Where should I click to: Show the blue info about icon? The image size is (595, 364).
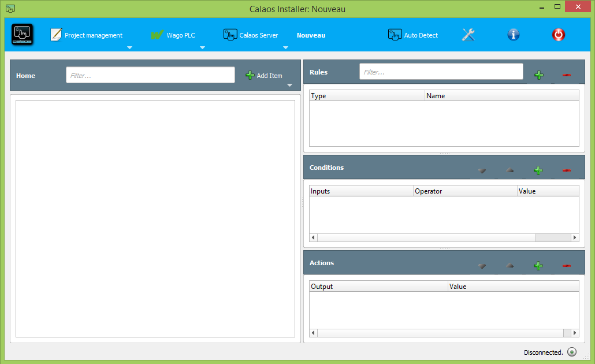pos(514,35)
